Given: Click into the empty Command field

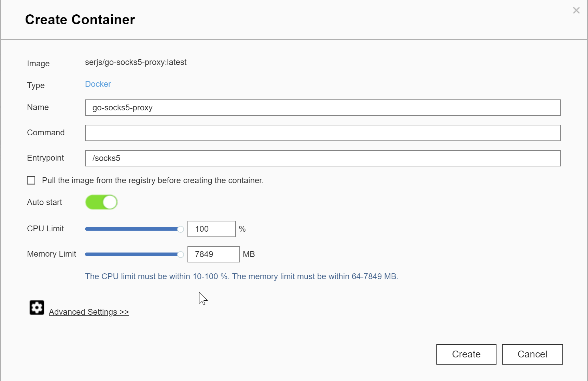Looking at the screenshot, I should (322, 133).
